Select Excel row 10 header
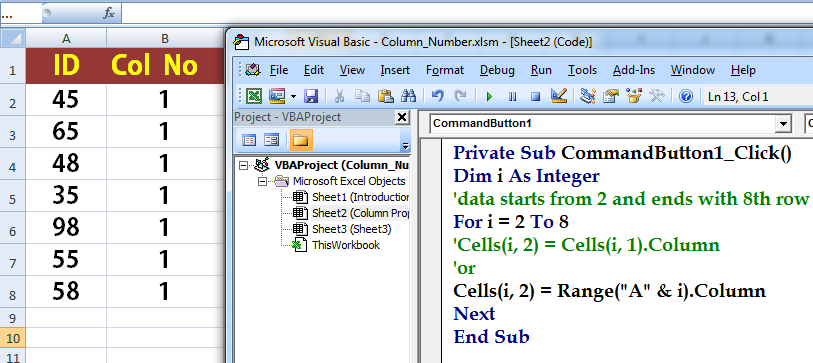 point(13,339)
